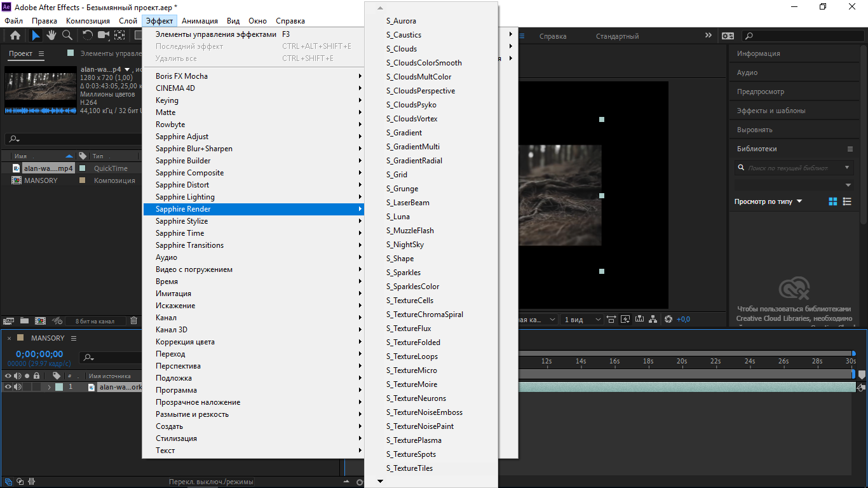Screen dimensions: 868x488
Task: Delete selected item with trash icon
Action: 134,321
